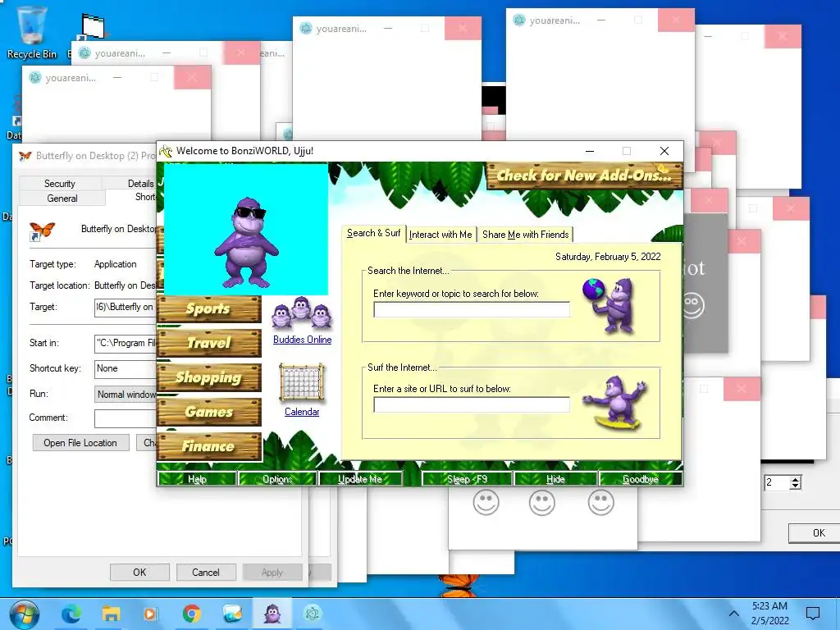Click Bonzi holding globe search icon

click(x=609, y=305)
